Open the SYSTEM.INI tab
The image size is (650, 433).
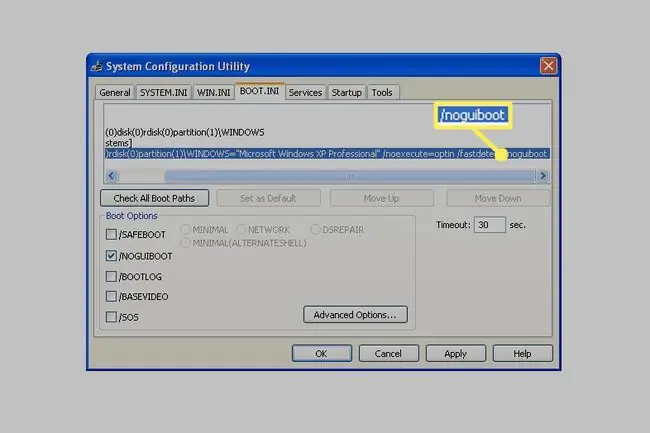click(x=163, y=92)
